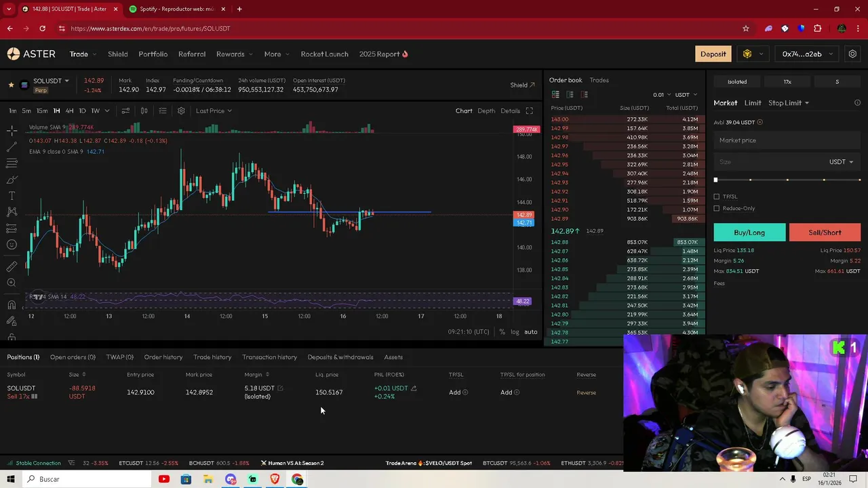This screenshot has width=868, height=488.
Task: Toggle the stay-in-drawing-mode pencil lock icon
Action: point(12,321)
